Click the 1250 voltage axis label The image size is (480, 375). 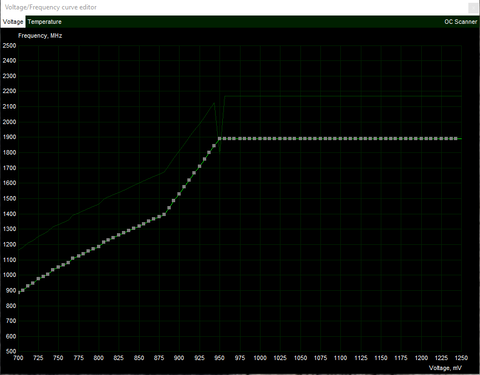[461, 358]
